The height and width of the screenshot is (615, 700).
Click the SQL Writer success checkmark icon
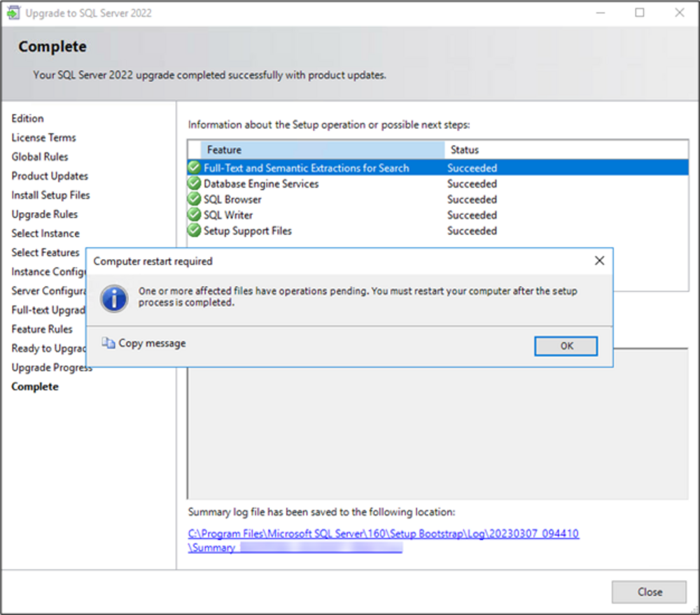coord(194,215)
